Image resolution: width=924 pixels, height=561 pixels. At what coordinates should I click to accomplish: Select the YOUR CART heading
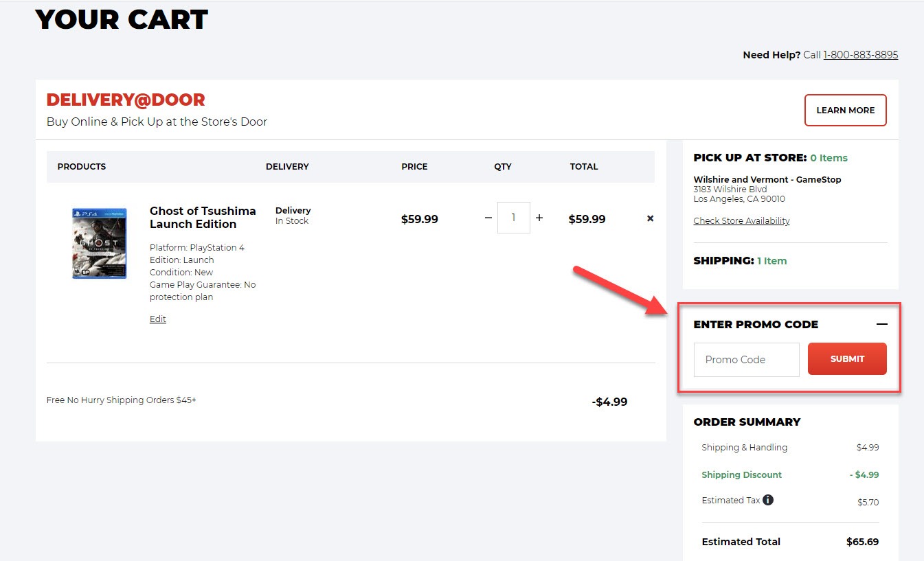pos(122,20)
